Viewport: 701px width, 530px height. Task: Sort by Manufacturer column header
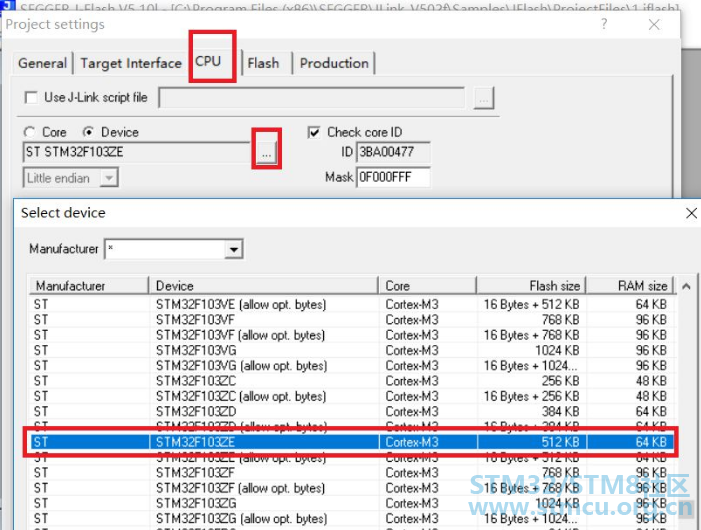pyautogui.click(x=89, y=286)
